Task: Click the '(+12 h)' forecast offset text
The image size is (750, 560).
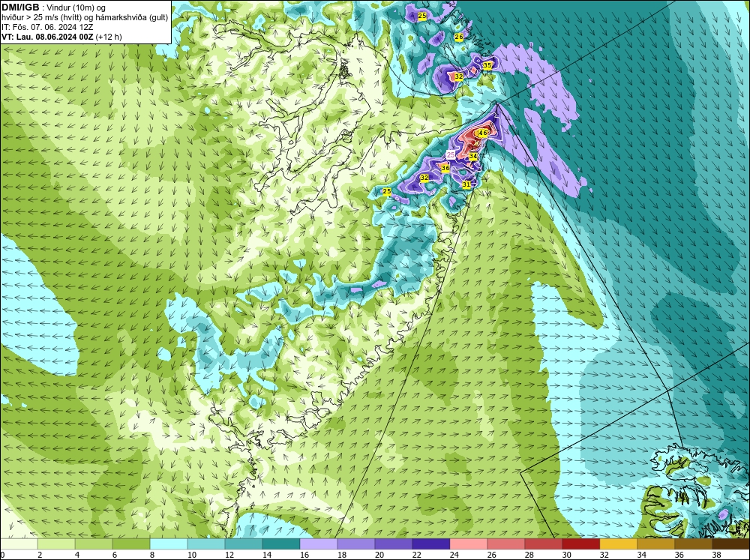Action: coord(109,37)
